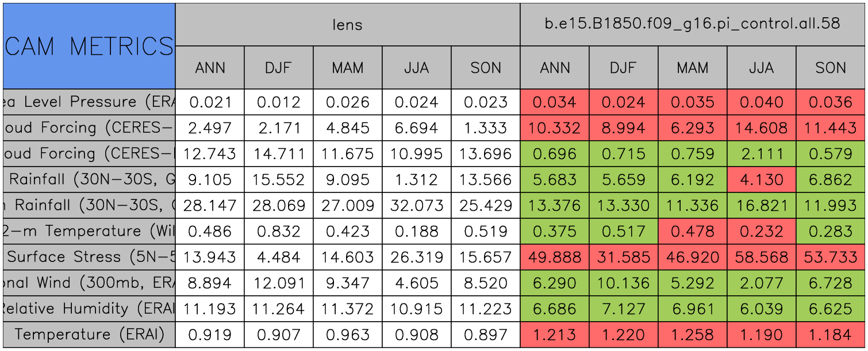This screenshot has height=351, width=868.
Task: Select the lens cell with value 26.319
Action: [417, 257]
